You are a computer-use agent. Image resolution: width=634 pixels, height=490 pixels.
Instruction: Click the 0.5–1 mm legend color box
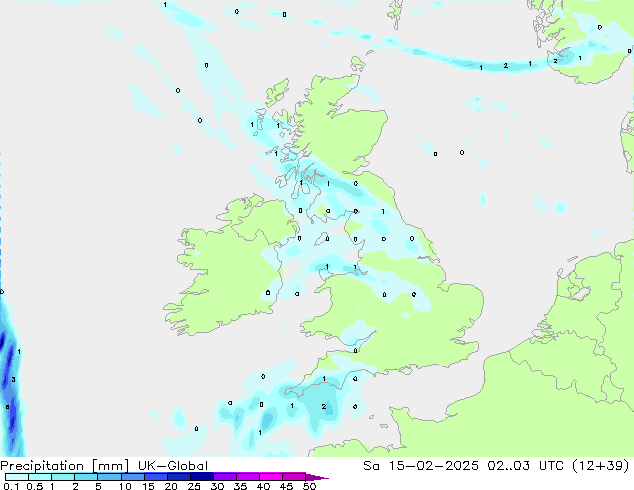pyautogui.click(x=40, y=477)
